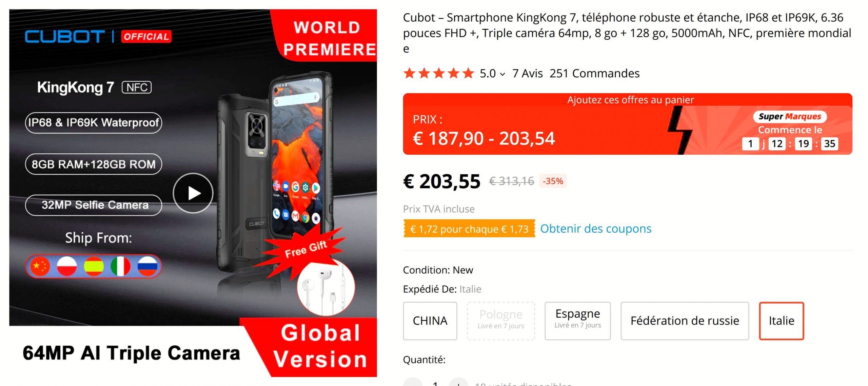Click the five-star rating icons
The width and height of the screenshot is (868, 386).
pos(439,73)
